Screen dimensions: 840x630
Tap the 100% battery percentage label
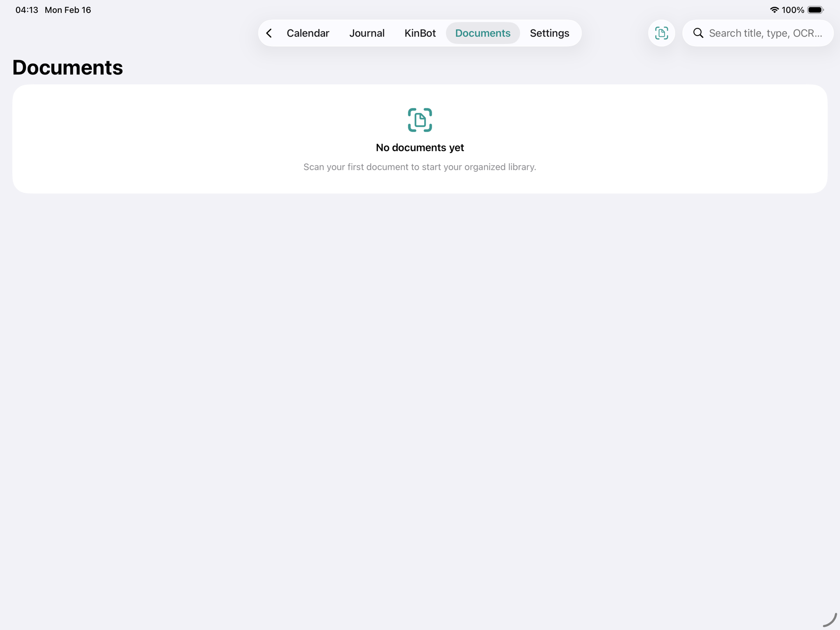coord(793,10)
